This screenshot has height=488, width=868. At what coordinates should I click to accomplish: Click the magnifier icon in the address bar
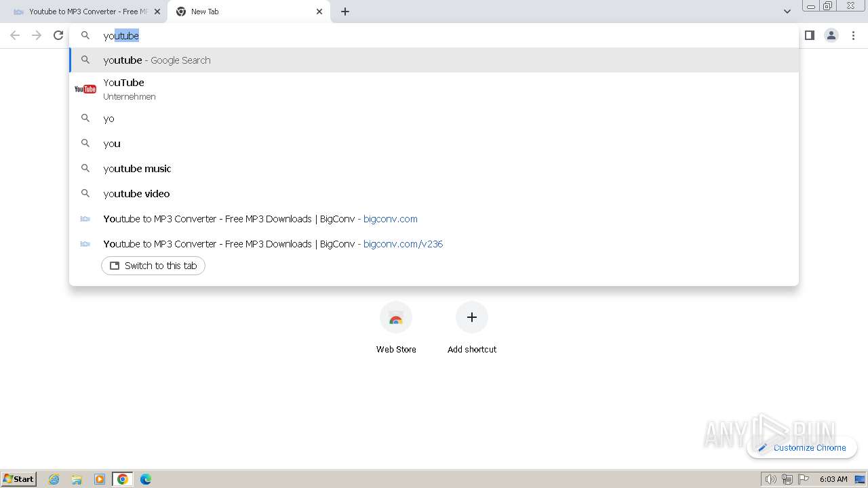[85, 35]
